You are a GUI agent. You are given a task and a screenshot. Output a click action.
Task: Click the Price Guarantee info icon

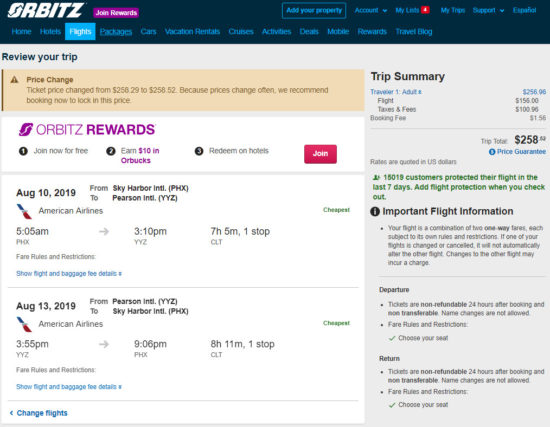[492, 152]
